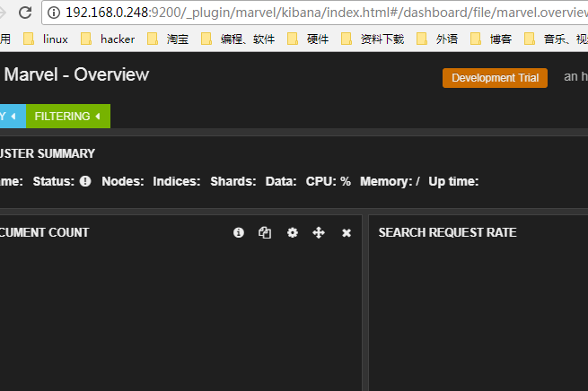Duplicate the Document Count panel
Image resolution: width=588 pixels, height=391 pixels.
pos(265,232)
